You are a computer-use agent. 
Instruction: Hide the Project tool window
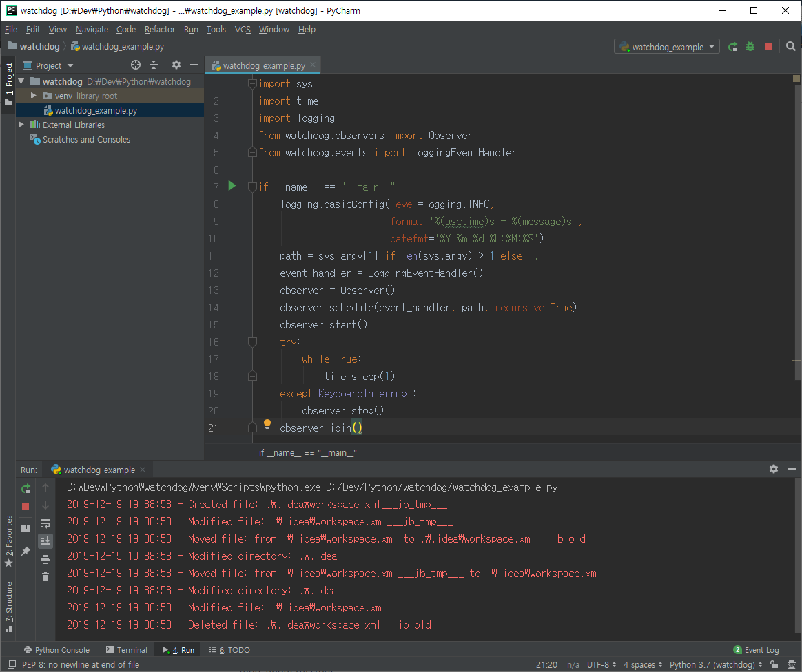pos(194,65)
